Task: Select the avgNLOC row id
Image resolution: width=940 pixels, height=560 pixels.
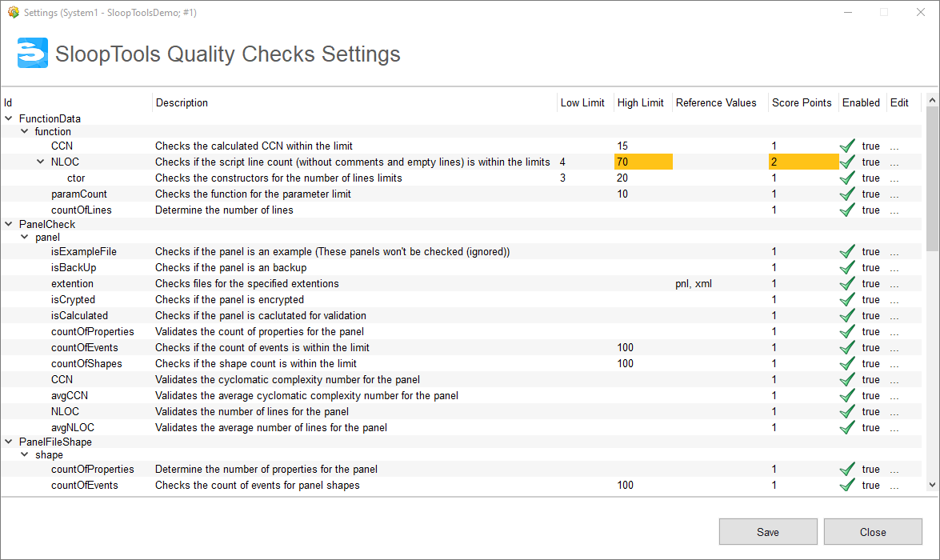Action: pyautogui.click(x=73, y=427)
